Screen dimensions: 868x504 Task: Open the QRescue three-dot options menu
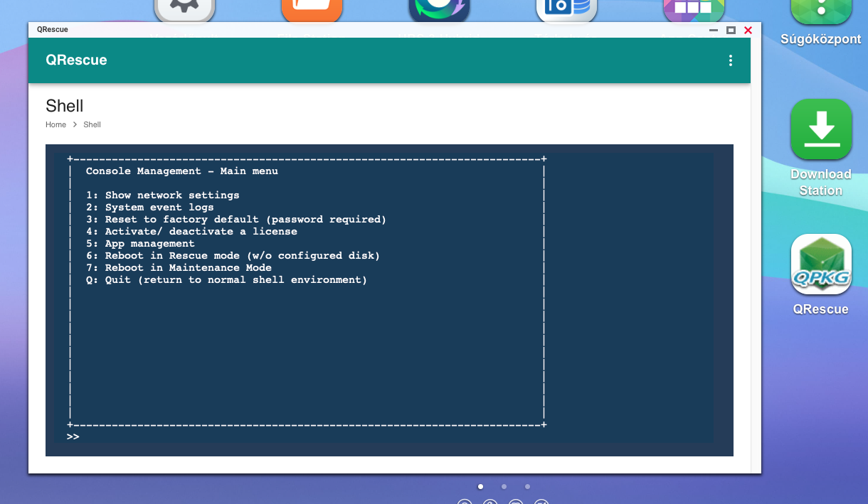(730, 61)
